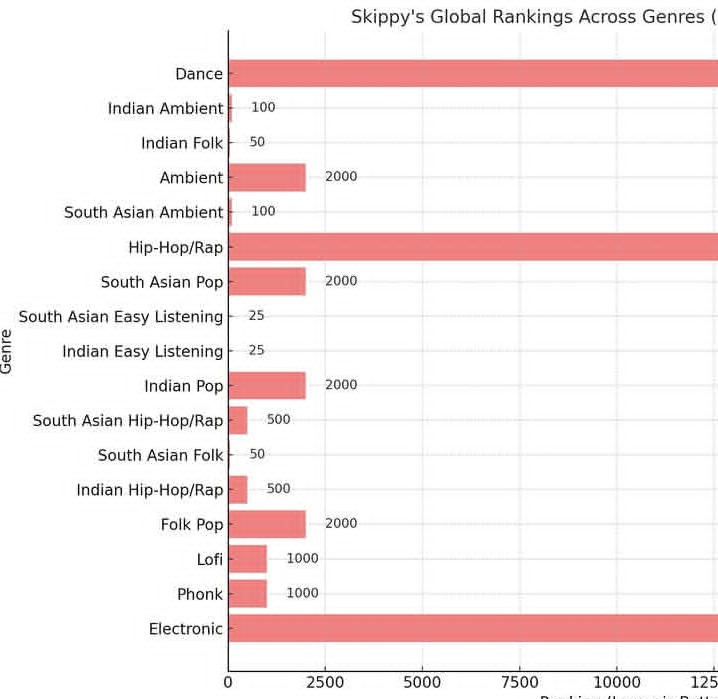The height and width of the screenshot is (699, 718).
Task: Click the value 2000 beside Ambient
Action: (341, 177)
